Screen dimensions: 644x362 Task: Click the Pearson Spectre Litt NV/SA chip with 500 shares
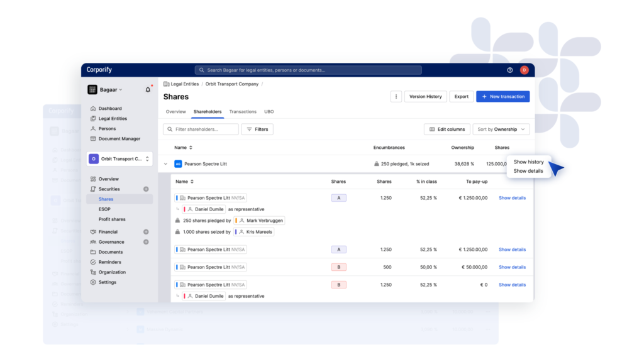coord(211,267)
